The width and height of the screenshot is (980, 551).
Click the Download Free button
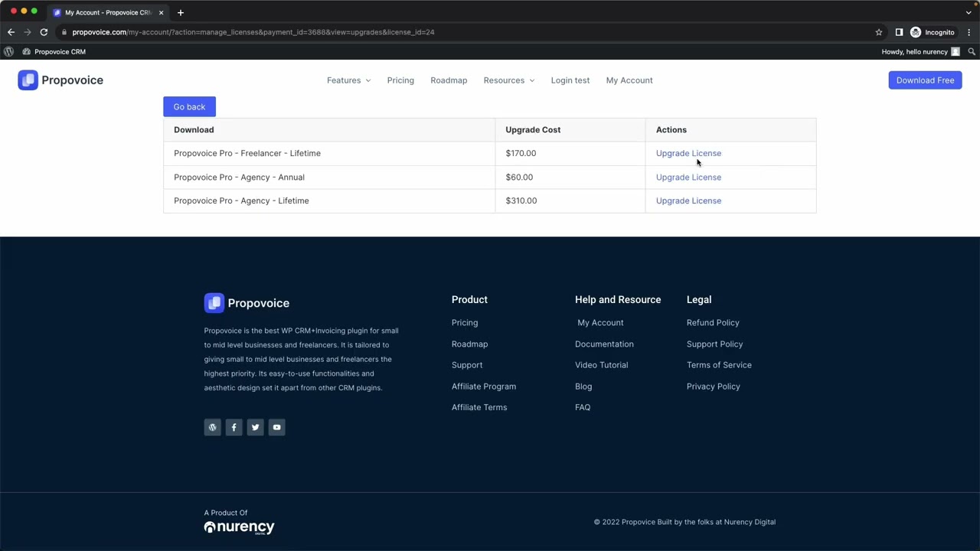coord(925,80)
